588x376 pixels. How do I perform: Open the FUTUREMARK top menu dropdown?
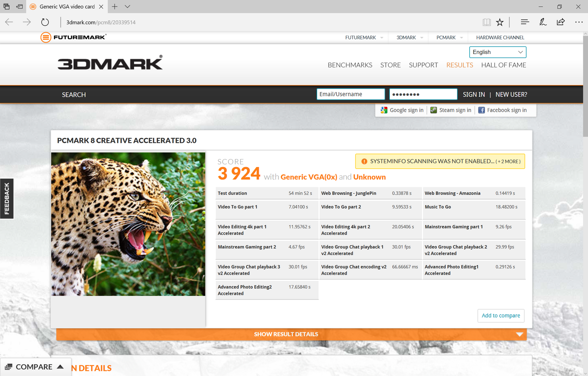[364, 38]
